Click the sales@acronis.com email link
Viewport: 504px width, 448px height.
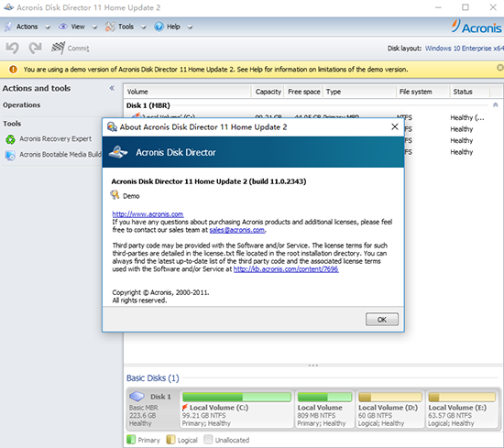click(x=237, y=230)
